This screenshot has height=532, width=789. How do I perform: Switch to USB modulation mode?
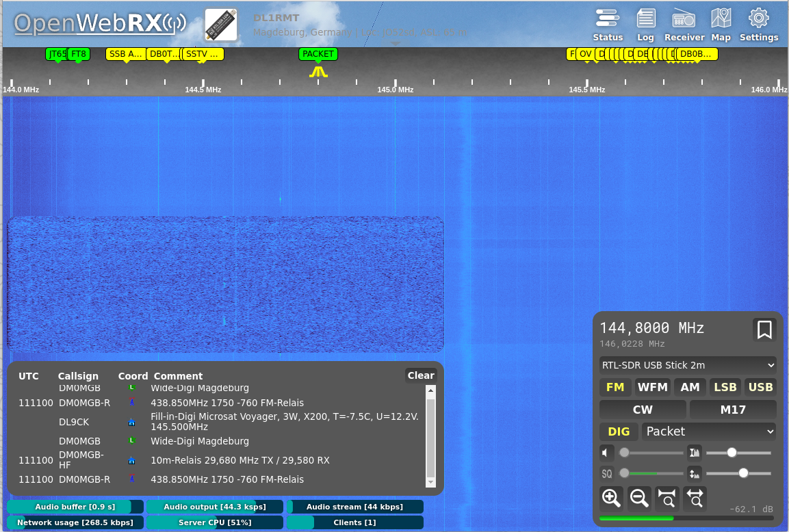pyautogui.click(x=760, y=387)
